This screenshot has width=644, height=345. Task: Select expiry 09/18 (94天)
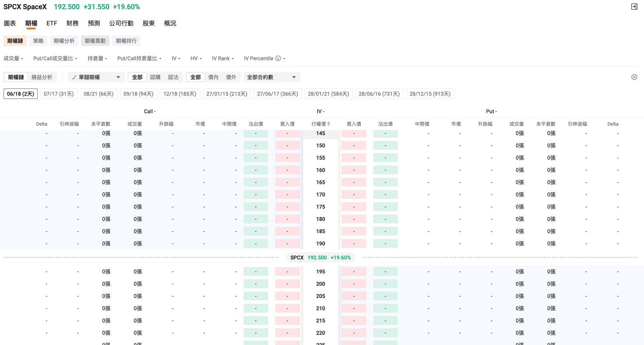pyautogui.click(x=138, y=94)
